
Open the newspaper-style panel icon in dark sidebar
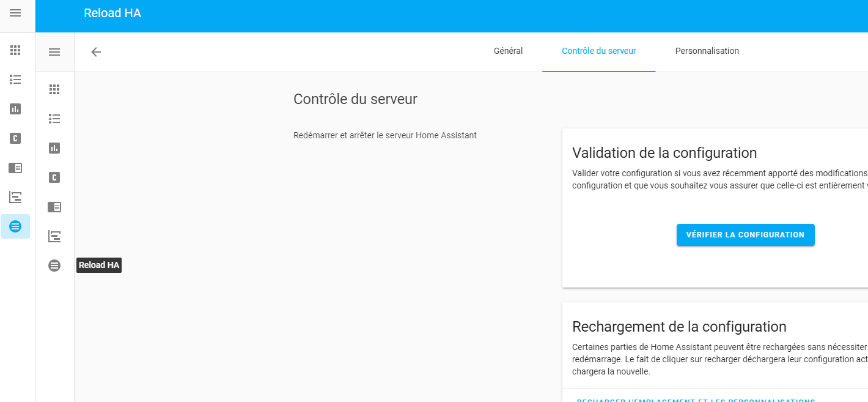click(15, 168)
